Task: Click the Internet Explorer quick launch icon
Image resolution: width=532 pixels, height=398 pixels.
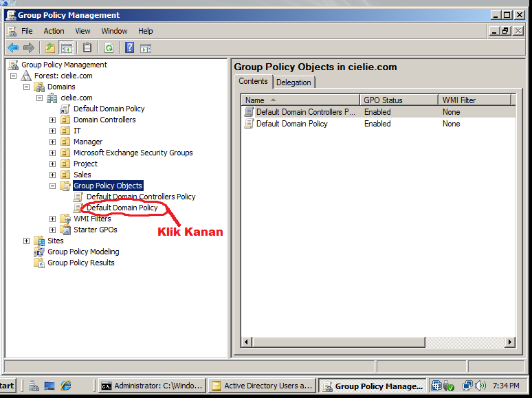Action: point(66,386)
